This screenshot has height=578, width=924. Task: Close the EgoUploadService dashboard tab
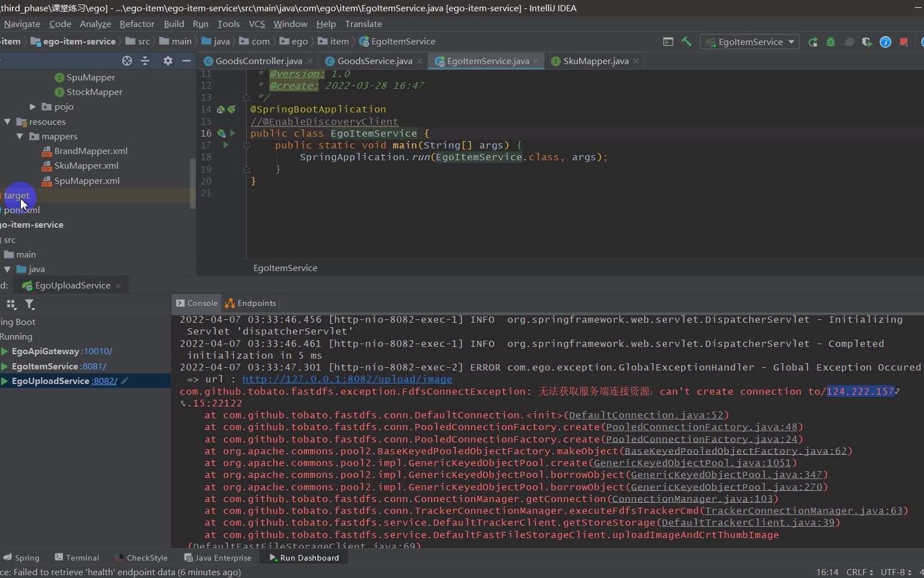(118, 286)
